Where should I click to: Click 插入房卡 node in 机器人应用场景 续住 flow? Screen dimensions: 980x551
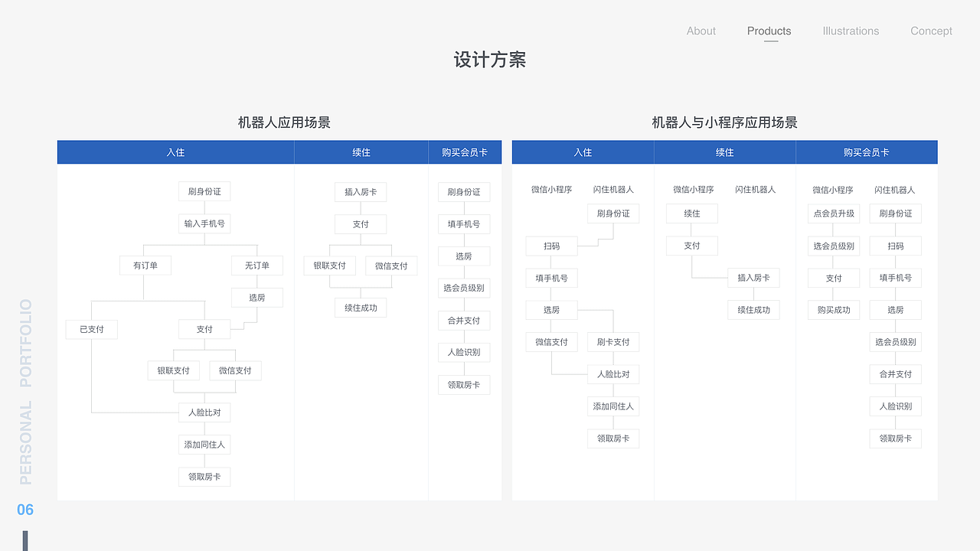[361, 192]
